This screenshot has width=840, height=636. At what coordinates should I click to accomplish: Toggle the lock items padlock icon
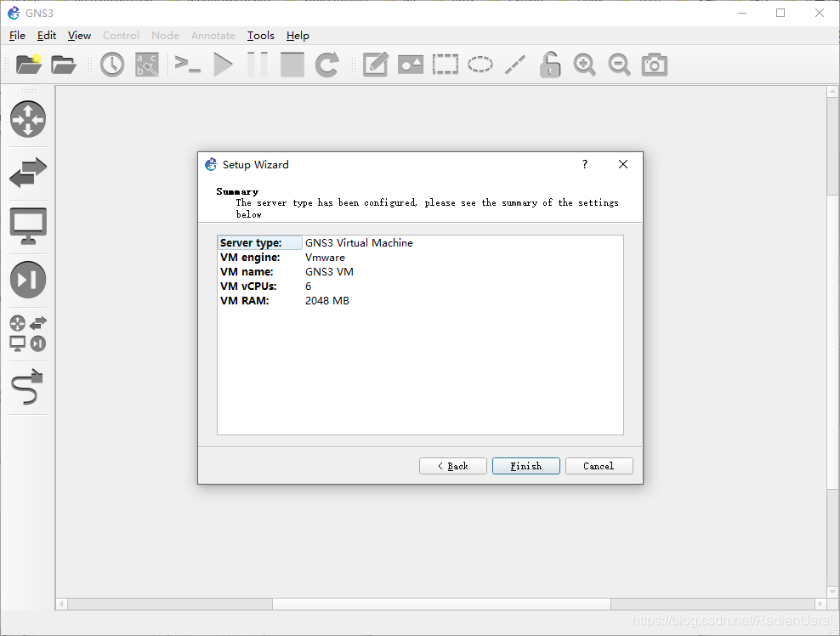click(x=549, y=65)
